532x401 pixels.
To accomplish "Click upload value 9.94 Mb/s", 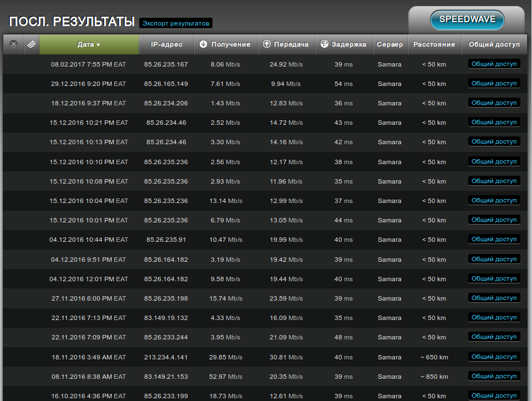I will tap(286, 84).
